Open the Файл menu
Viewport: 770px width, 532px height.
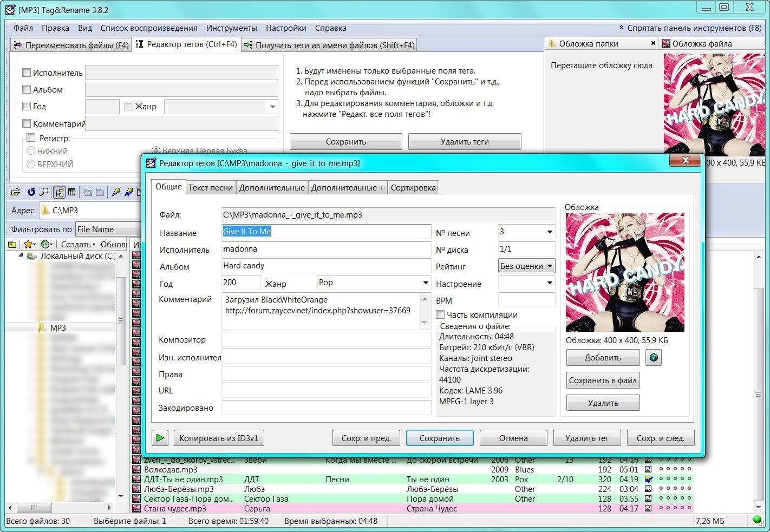pos(23,28)
